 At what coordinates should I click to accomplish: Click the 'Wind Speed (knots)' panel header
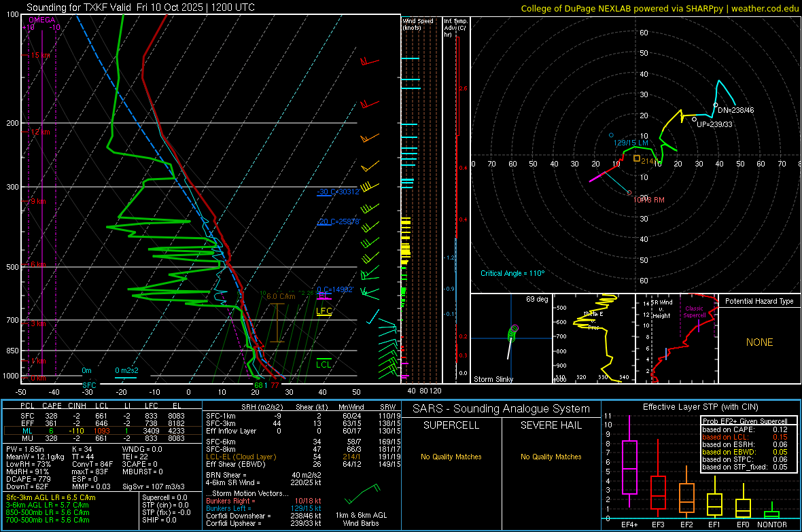(x=418, y=24)
